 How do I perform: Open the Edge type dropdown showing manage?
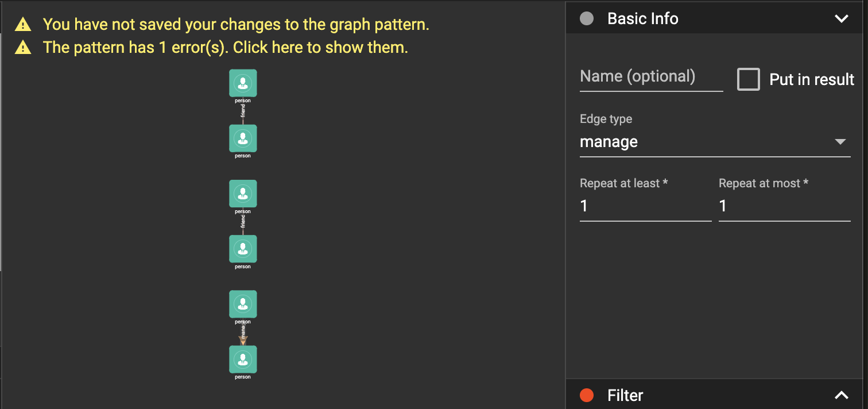[715, 142]
